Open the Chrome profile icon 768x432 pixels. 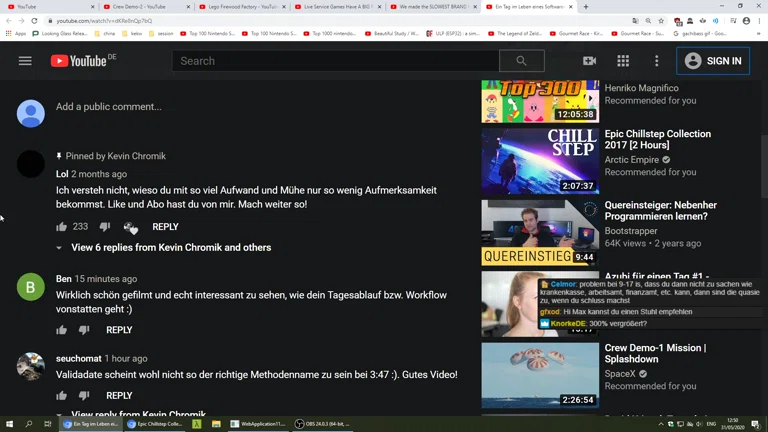(x=746, y=21)
